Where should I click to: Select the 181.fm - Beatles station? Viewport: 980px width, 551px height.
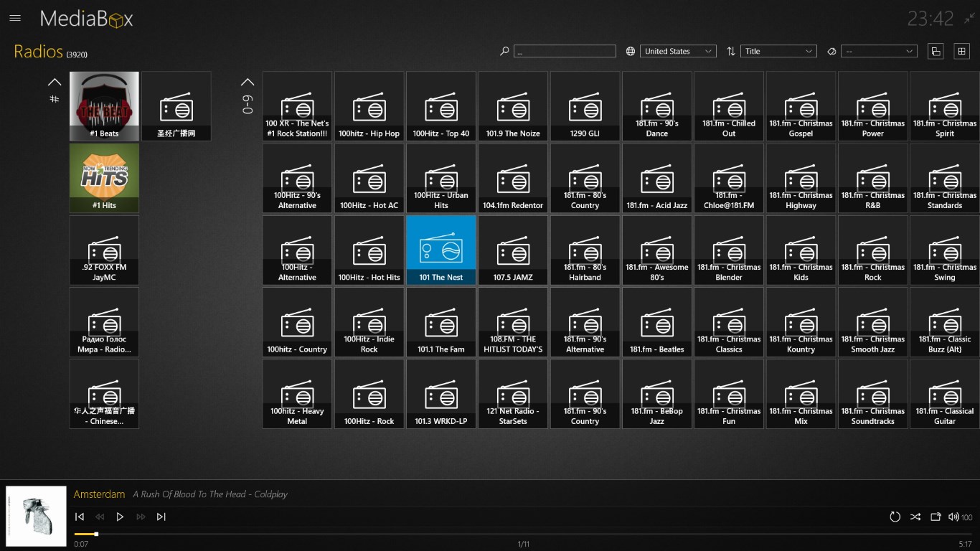656,322
